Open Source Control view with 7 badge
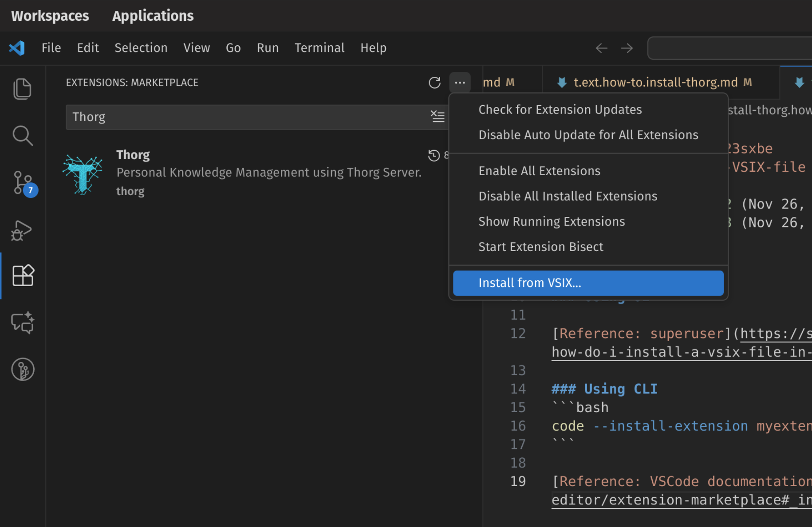 click(x=22, y=183)
